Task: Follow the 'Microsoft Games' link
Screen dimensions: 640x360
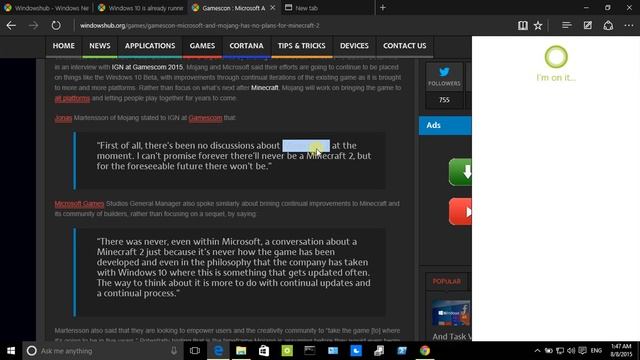Action: (x=79, y=204)
